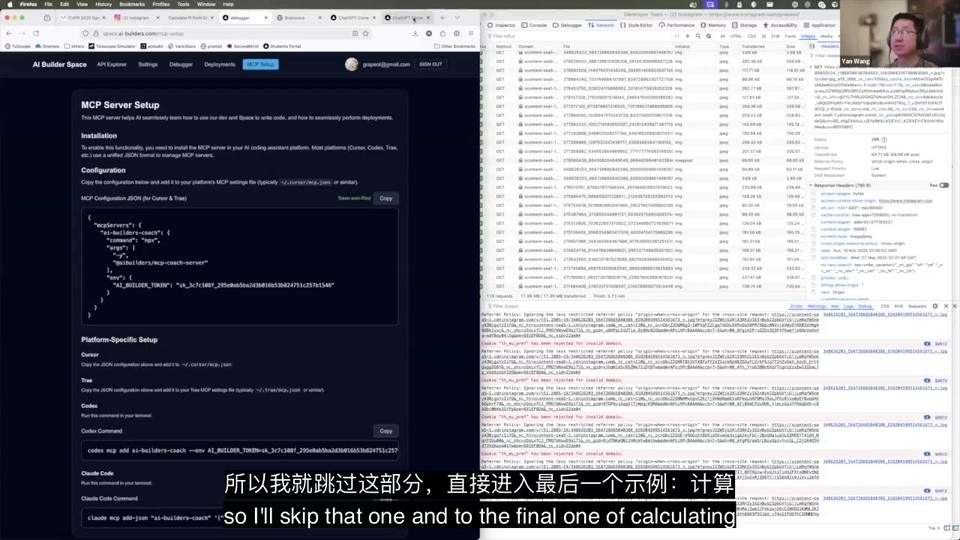
Task: Open the History menu
Action: click(x=103, y=4)
